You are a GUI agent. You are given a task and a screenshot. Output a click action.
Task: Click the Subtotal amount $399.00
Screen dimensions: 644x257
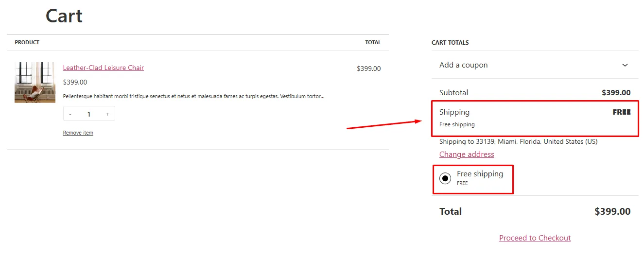click(616, 93)
